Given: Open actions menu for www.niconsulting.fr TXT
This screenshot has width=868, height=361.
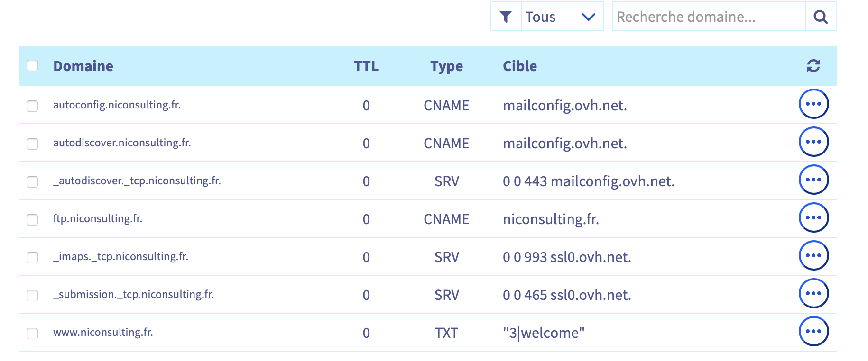Looking at the screenshot, I should (x=813, y=331).
